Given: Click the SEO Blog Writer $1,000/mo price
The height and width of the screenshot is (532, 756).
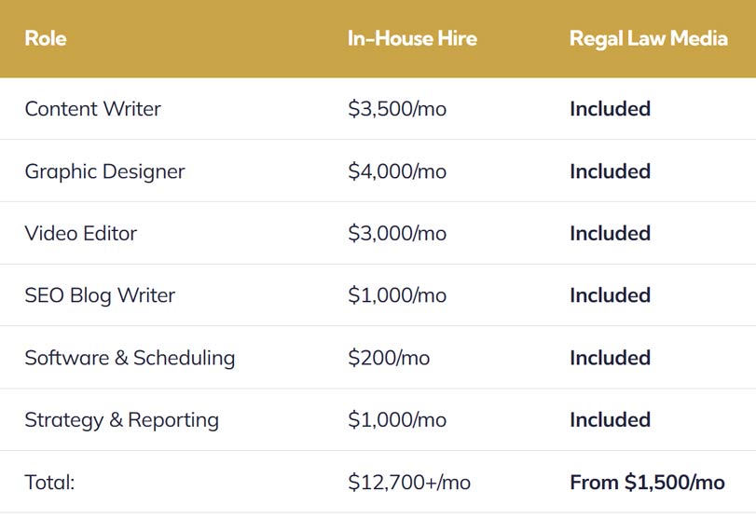Looking at the screenshot, I should (x=397, y=295).
